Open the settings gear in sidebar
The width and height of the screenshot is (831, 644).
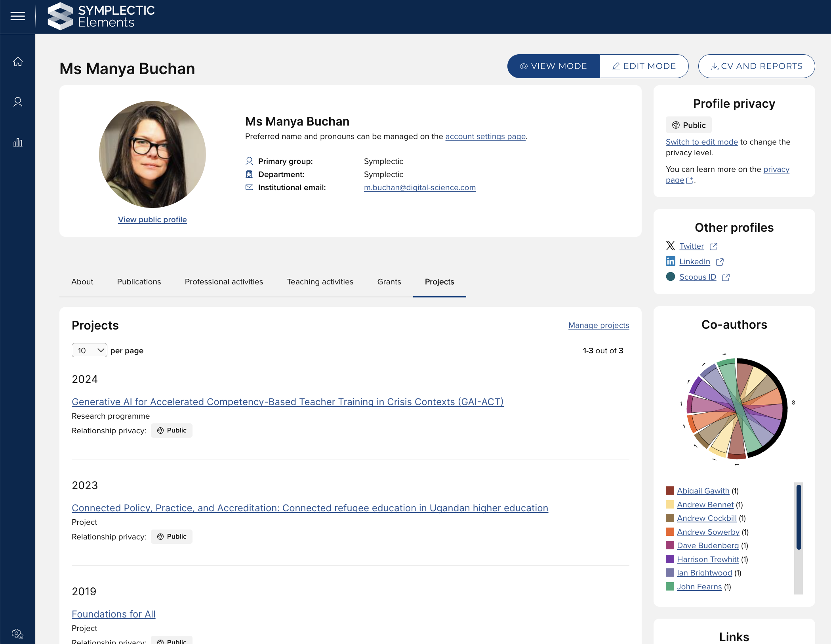pos(17,633)
